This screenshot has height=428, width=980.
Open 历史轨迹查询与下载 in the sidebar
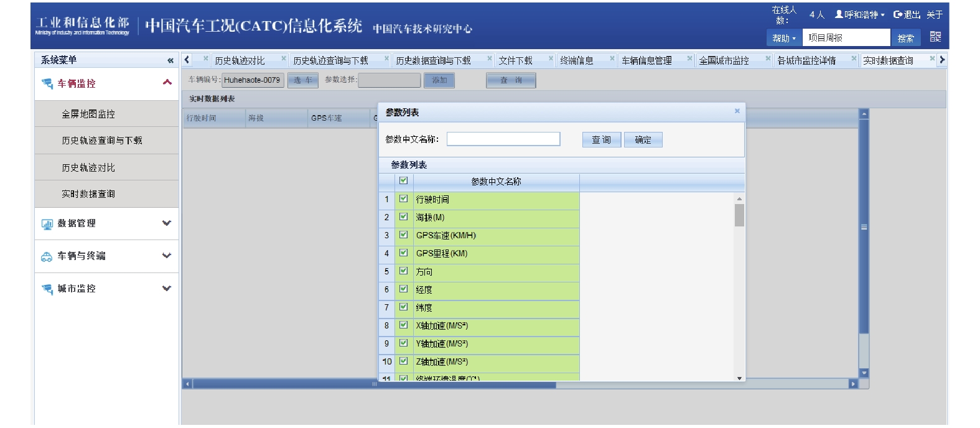pyautogui.click(x=101, y=141)
